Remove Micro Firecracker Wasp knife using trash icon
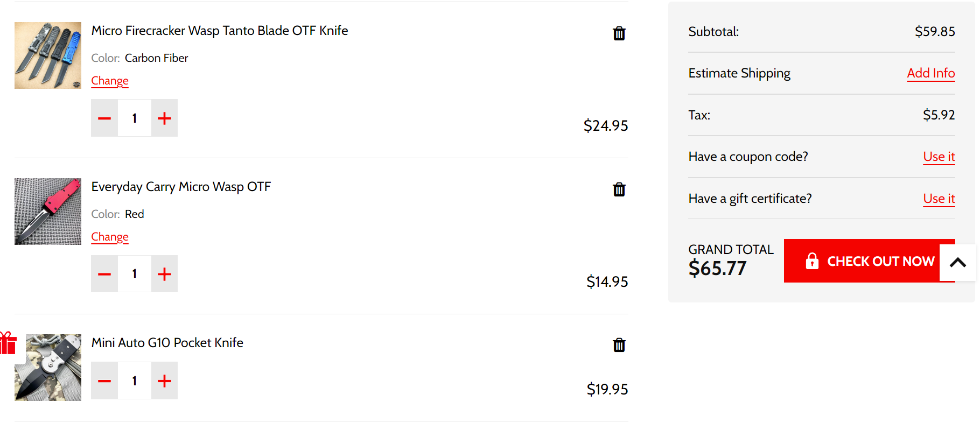Screen dimensions: 980x430 [619, 33]
